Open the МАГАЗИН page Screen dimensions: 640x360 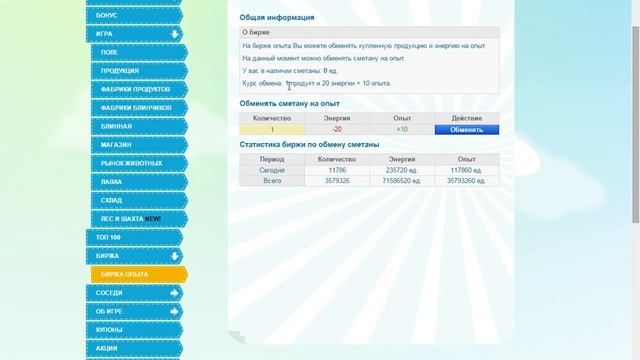(x=139, y=145)
